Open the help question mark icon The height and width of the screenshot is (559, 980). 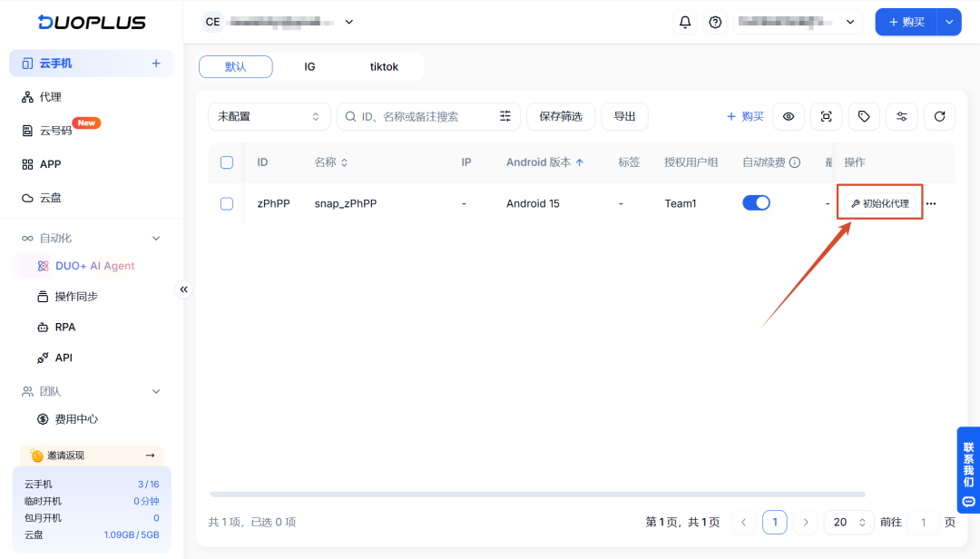click(715, 22)
